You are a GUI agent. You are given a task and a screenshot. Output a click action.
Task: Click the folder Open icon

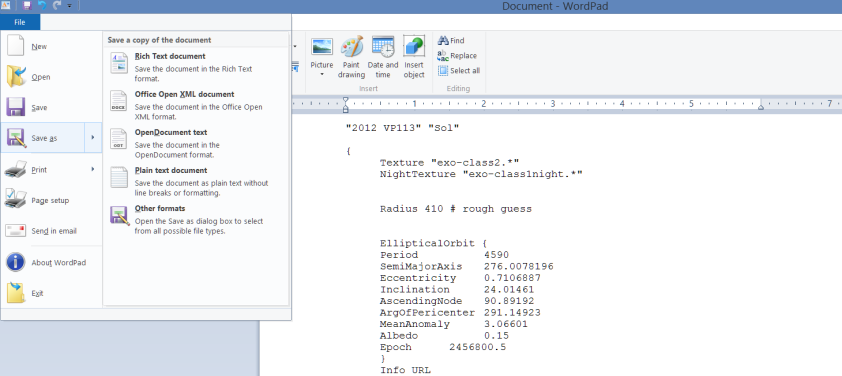[x=16, y=77]
